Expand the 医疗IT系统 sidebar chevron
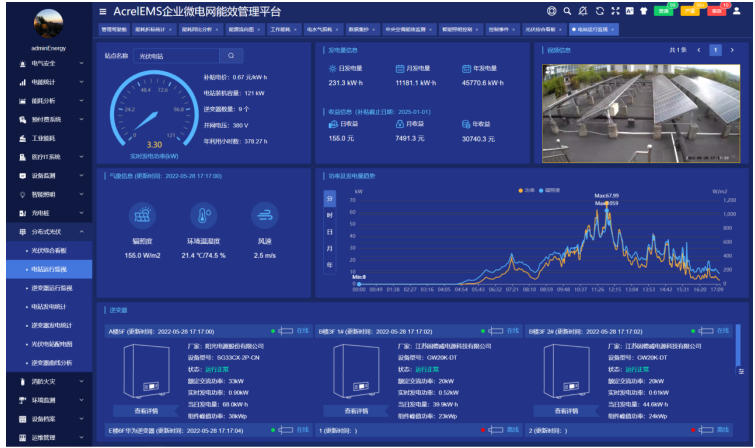 pos(81,157)
